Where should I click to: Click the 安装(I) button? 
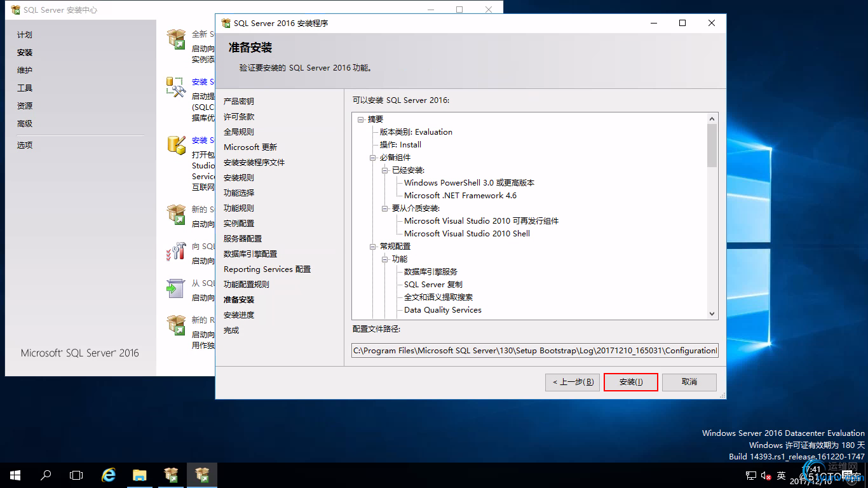pyautogui.click(x=631, y=382)
